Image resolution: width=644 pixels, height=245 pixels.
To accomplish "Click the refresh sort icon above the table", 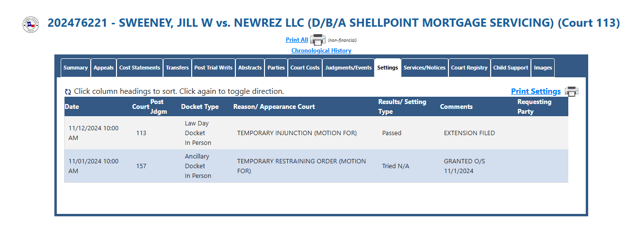I will tap(68, 92).
